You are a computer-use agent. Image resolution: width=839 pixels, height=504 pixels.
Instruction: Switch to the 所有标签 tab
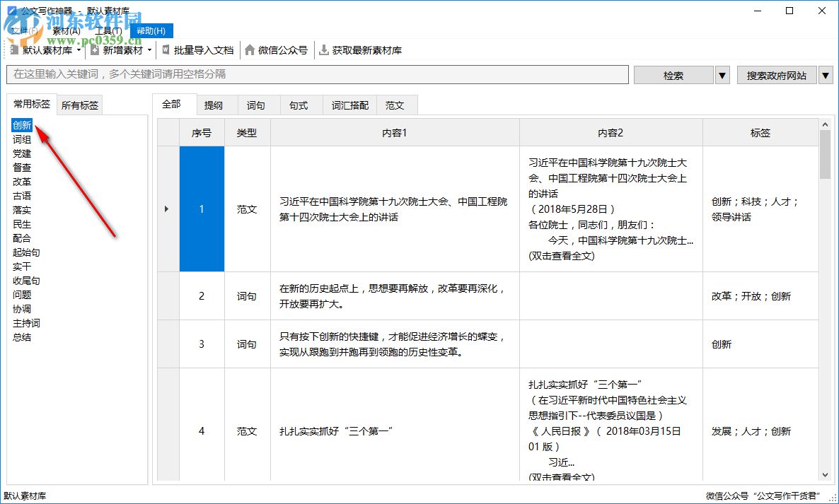(x=80, y=105)
